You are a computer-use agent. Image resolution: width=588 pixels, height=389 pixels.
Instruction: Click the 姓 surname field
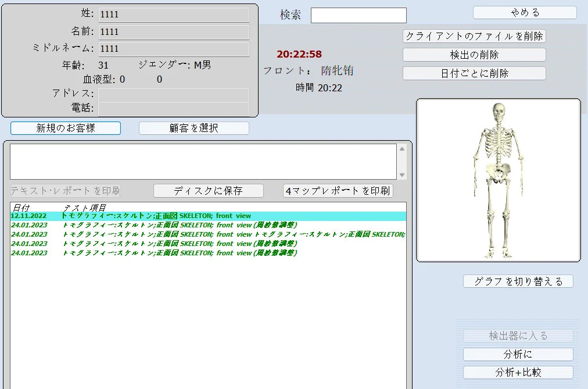click(x=174, y=15)
